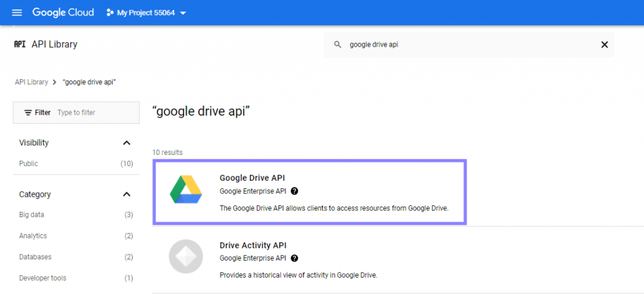Clear the search box with the X
The image size is (644, 294).
click(x=604, y=45)
